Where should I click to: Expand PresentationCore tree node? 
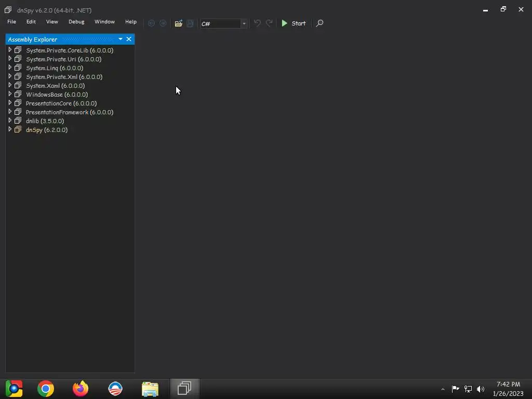(10, 103)
